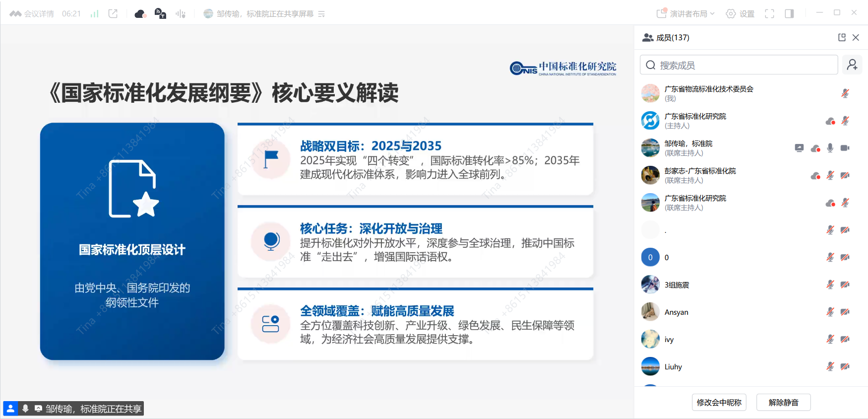Click the invite member icon beside search
The width and height of the screenshot is (868, 419).
coord(852,65)
